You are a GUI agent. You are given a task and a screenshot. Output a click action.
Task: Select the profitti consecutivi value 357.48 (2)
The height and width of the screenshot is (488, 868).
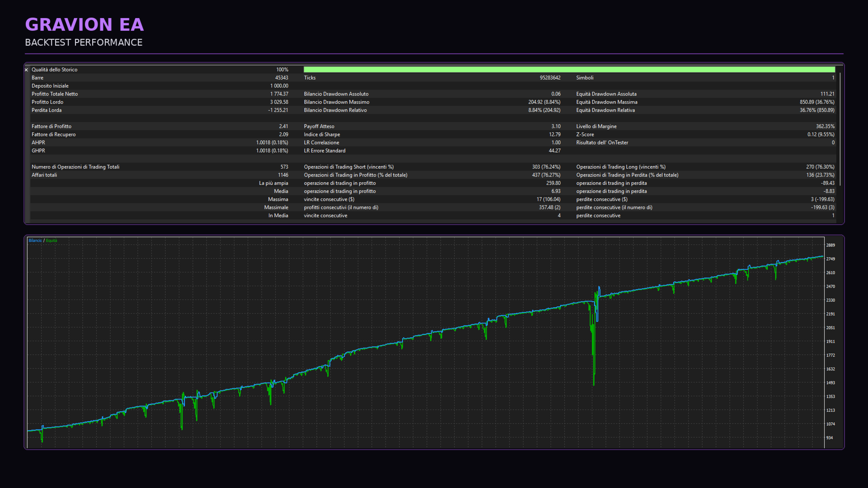(x=549, y=208)
